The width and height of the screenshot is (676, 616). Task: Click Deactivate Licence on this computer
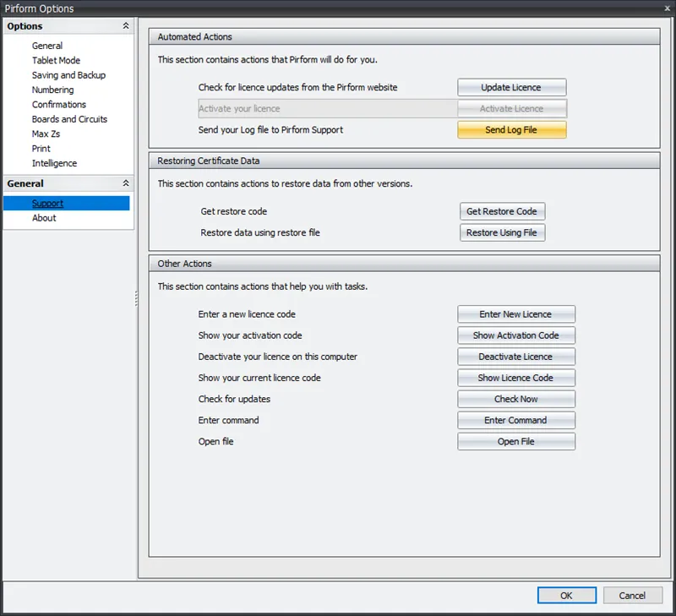pos(516,356)
